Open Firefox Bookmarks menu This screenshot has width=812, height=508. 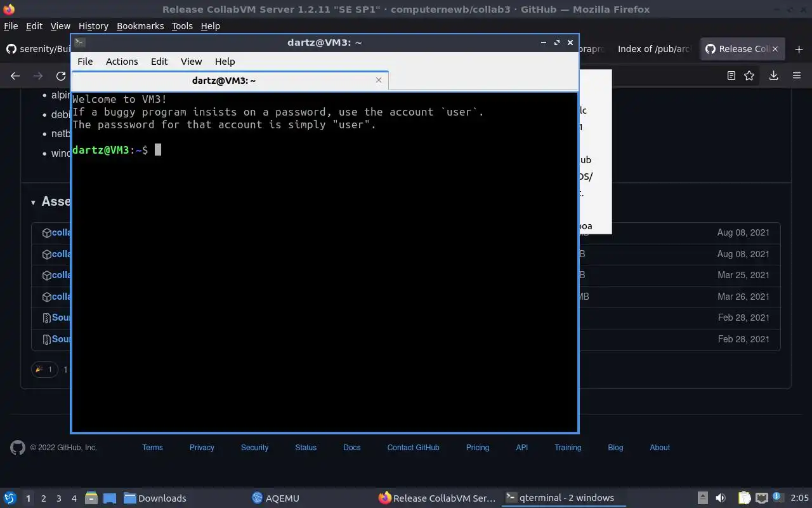coord(140,26)
